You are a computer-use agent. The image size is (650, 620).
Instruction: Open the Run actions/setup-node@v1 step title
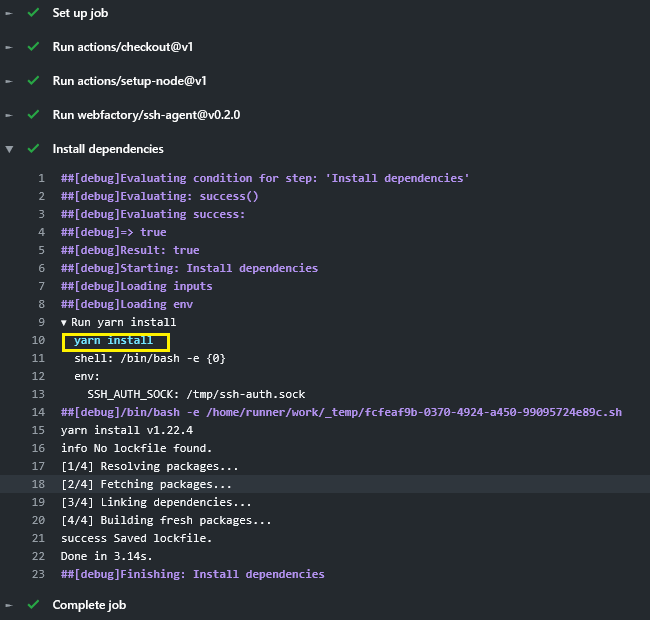(x=129, y=81)
